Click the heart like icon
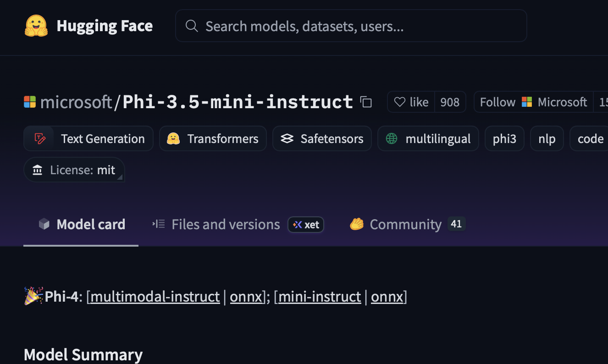The image size is (608, 364). click(400, 102)
